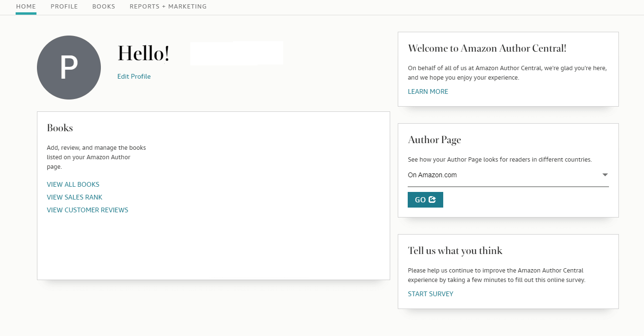Open the Home tab
Image resolution: width=644 pixels, height=336 pixels.
pyautogui.click(x=26, y=7)
